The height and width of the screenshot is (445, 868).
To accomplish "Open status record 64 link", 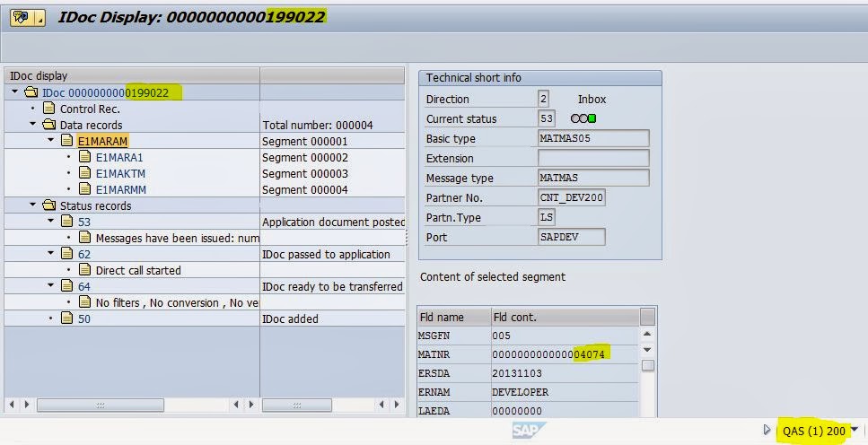I will 84,286.
